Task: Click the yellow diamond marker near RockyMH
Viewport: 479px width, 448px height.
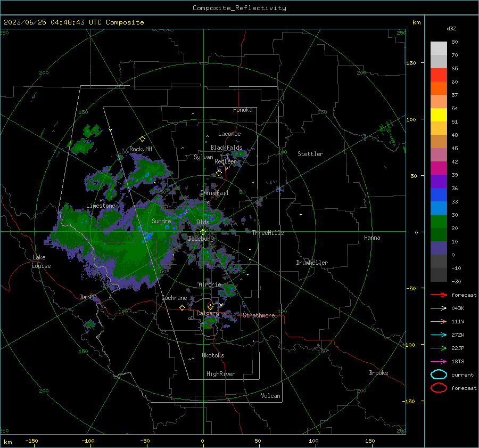Action: click(142, 139)
